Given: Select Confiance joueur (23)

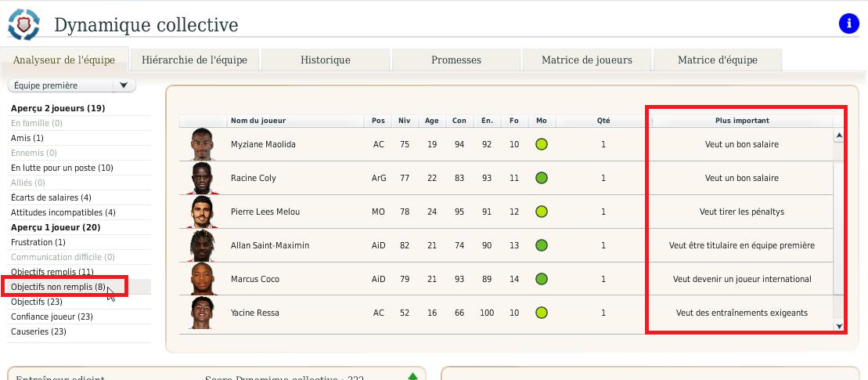Looking at the screenshot, I should coord(52,317).
